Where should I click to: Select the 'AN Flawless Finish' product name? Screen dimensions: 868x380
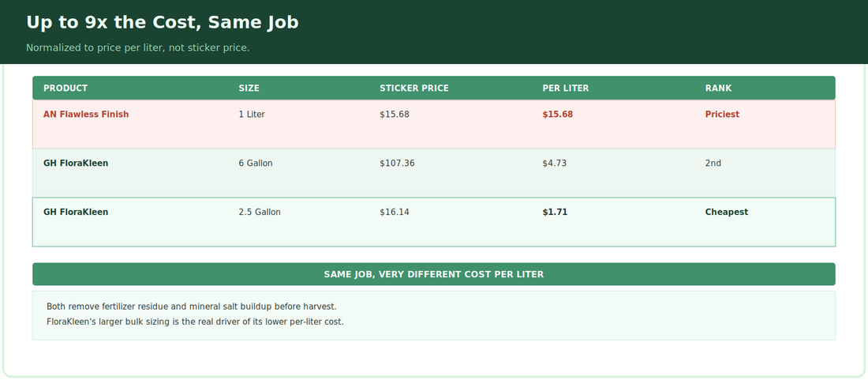tap(86, 114)
